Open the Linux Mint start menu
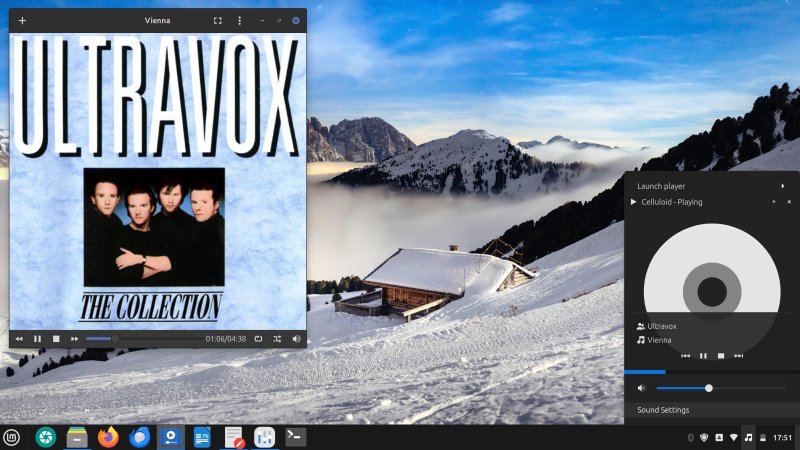This screenshot has height=450, width=800. coord(11,437)
